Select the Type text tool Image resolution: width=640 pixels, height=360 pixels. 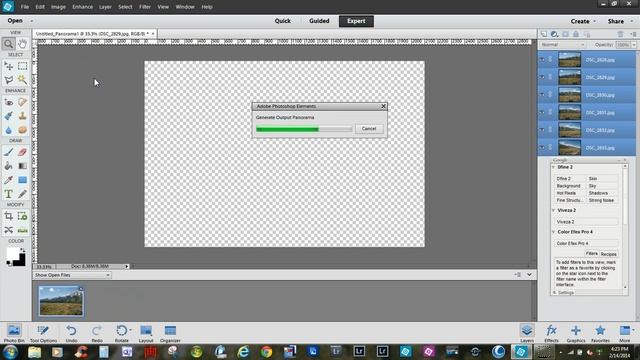[x=8, y=194]
